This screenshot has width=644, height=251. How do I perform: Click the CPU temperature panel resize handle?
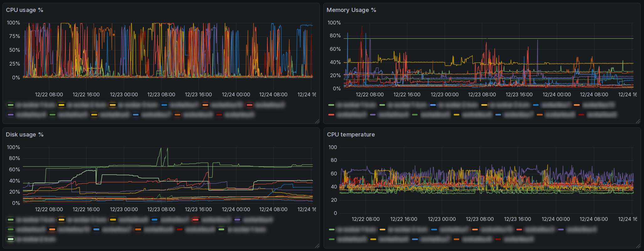(638, 246)
